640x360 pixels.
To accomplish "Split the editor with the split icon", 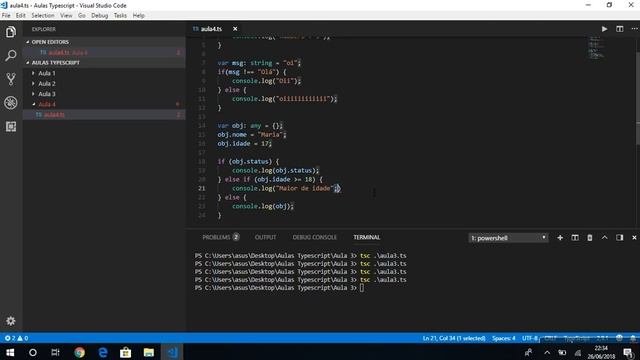I will [620, 29].
